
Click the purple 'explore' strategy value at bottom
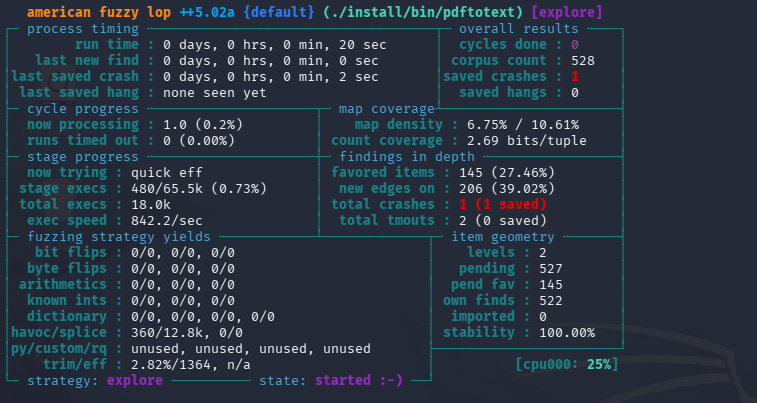coord(135,380)
